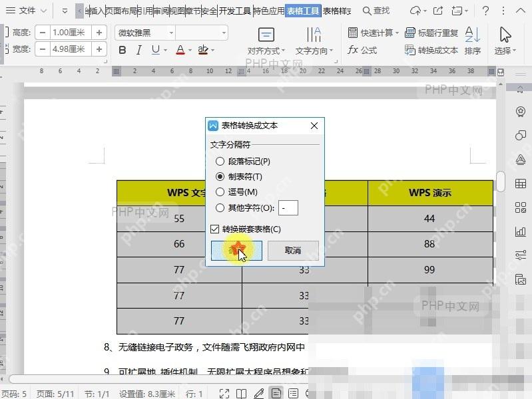Increase row height with plus button

point(99,33)
